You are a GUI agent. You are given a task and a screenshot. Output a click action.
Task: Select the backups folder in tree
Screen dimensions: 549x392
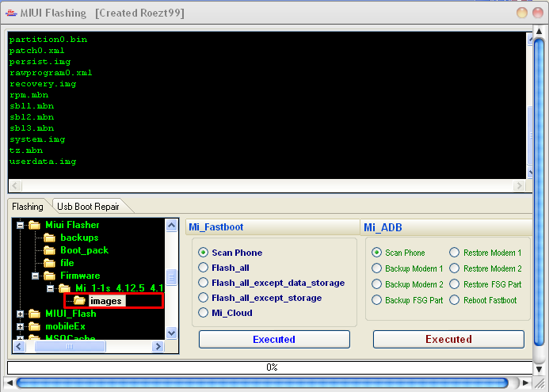click(79, 238)
